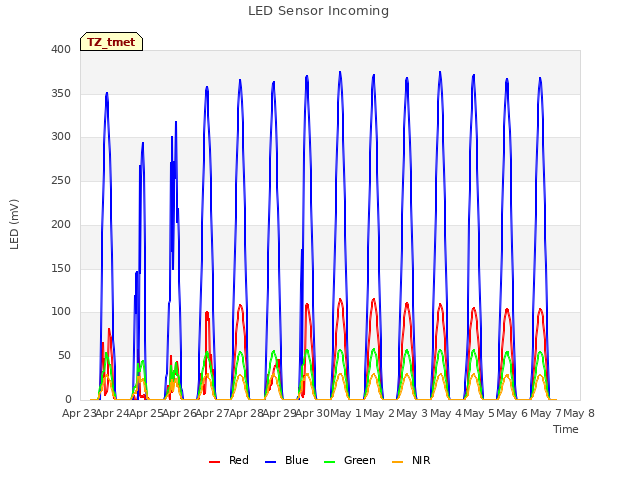The width and height of the screenshot is (640, 480).
Task: Click the orange NIR legend color marker
Action: [398, 462]
